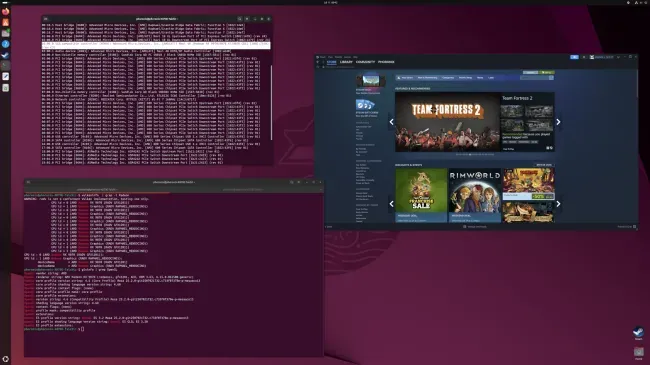Open Steam notifications bell icon
The image size is (650, 365).
point(584,57)
